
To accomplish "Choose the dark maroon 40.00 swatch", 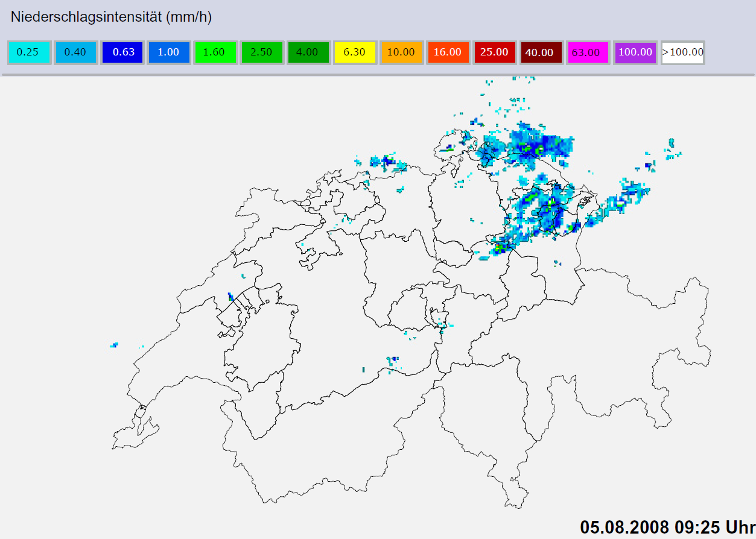I will coord(541,52).
